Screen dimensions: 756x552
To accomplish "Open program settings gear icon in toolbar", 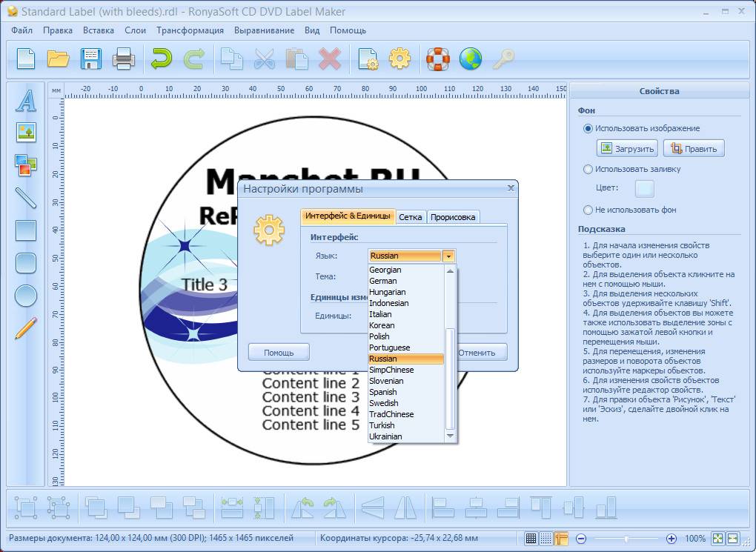I will (x=399, y=59).
